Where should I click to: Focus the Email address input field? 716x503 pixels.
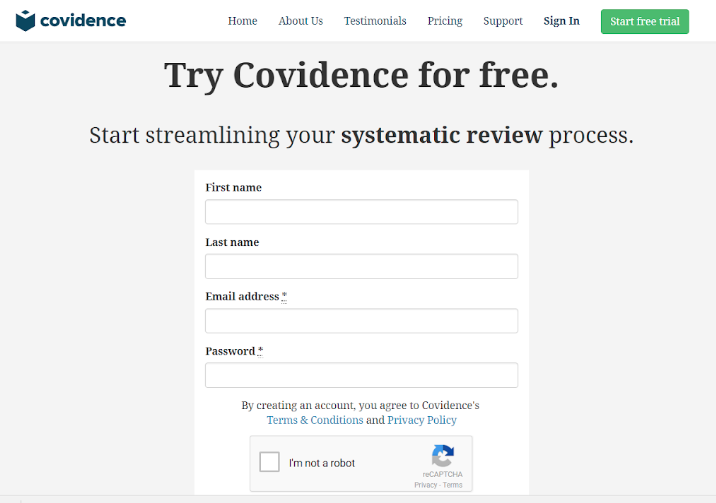tap(361, 321)
